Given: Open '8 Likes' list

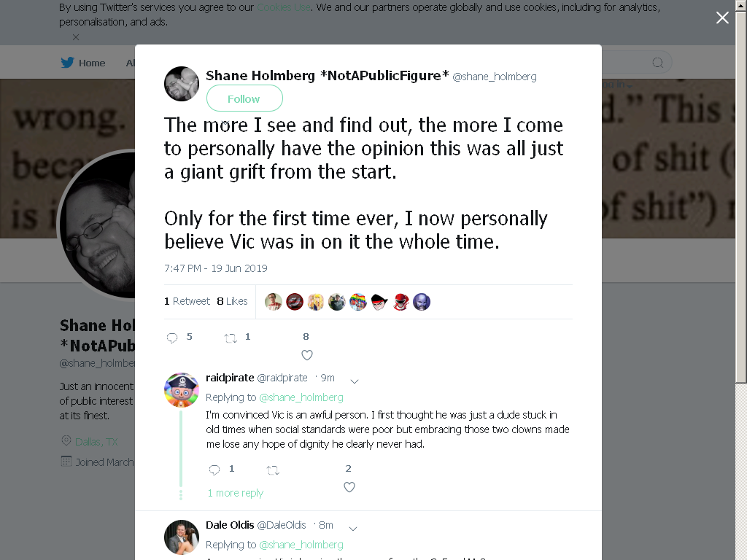Looking at the screenshot, I should (232, 301).
